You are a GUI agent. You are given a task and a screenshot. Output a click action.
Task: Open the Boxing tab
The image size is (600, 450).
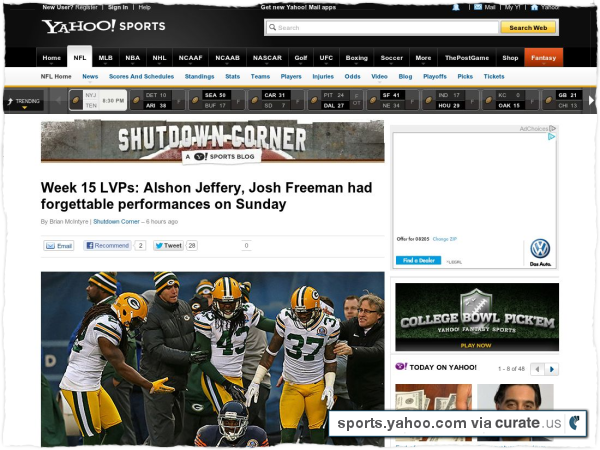tap(357, 58)
